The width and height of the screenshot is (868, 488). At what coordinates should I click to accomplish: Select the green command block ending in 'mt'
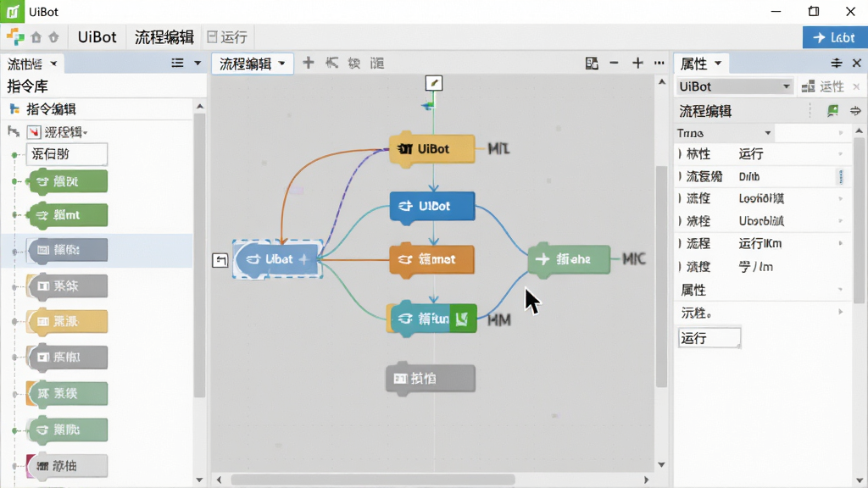[68, 215]
